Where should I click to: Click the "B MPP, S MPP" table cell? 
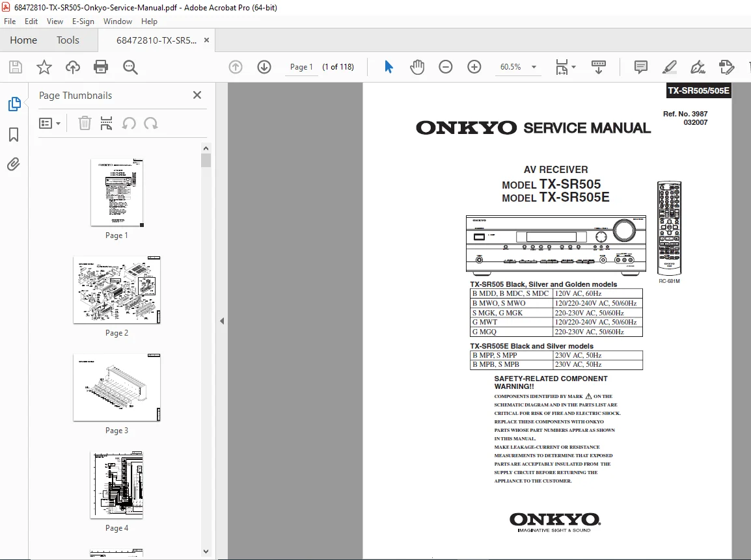coord(511,355)
